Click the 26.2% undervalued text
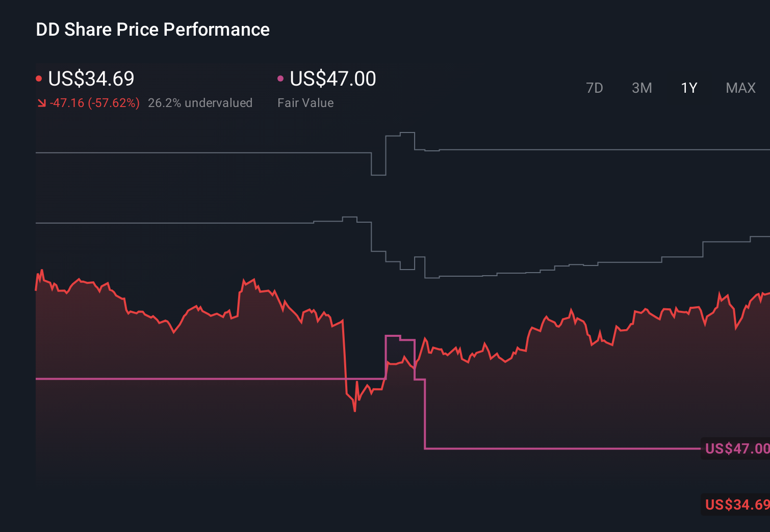The image size is (770, 532). tap(200, 102)
